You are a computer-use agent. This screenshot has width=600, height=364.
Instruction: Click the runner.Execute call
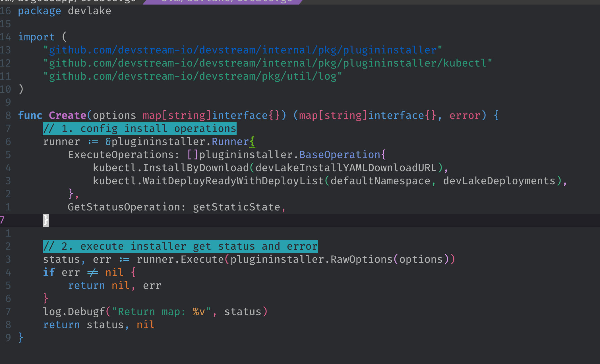180,259
